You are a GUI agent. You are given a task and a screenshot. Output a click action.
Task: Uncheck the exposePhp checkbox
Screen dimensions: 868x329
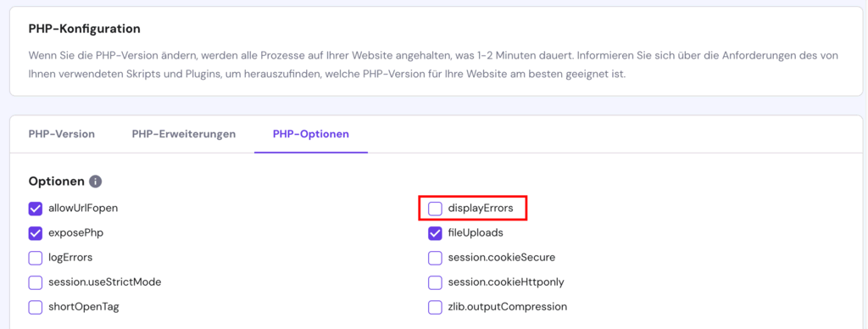[x=36, y=233]
